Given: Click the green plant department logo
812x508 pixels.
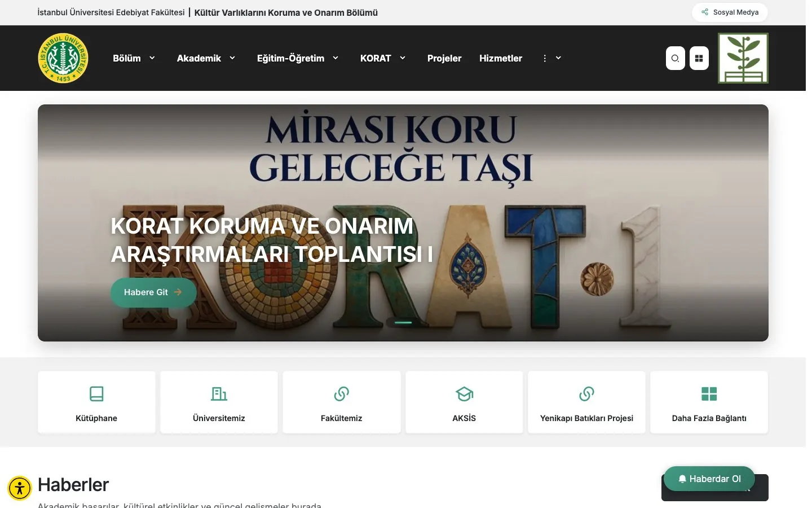Looking at the screenshot, I should [x=743, y=58].
